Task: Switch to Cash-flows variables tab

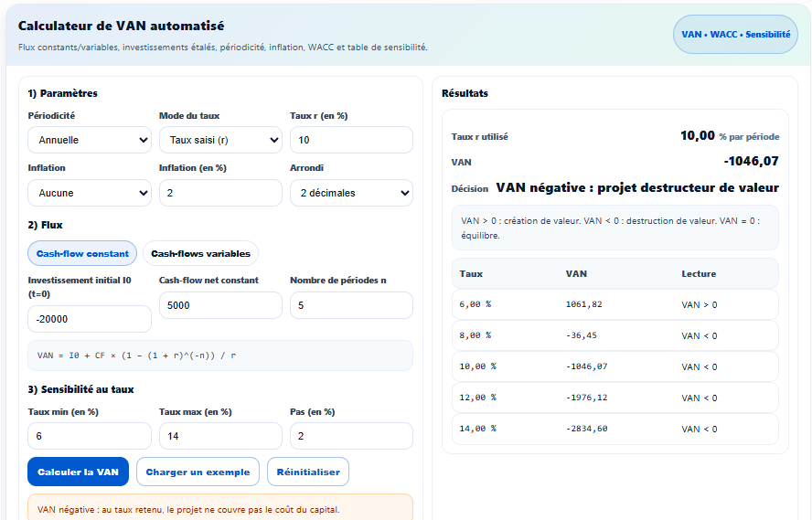Action: [200, 253]
